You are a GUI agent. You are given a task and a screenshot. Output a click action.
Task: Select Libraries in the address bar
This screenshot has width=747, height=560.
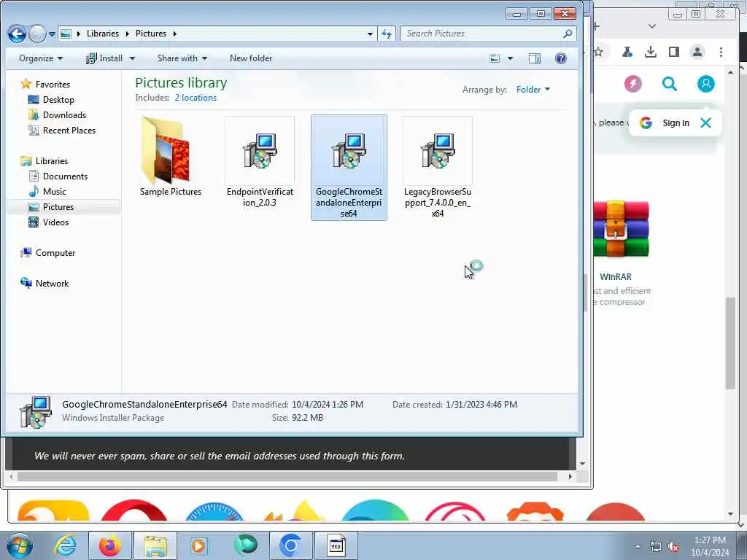[102, 34]
